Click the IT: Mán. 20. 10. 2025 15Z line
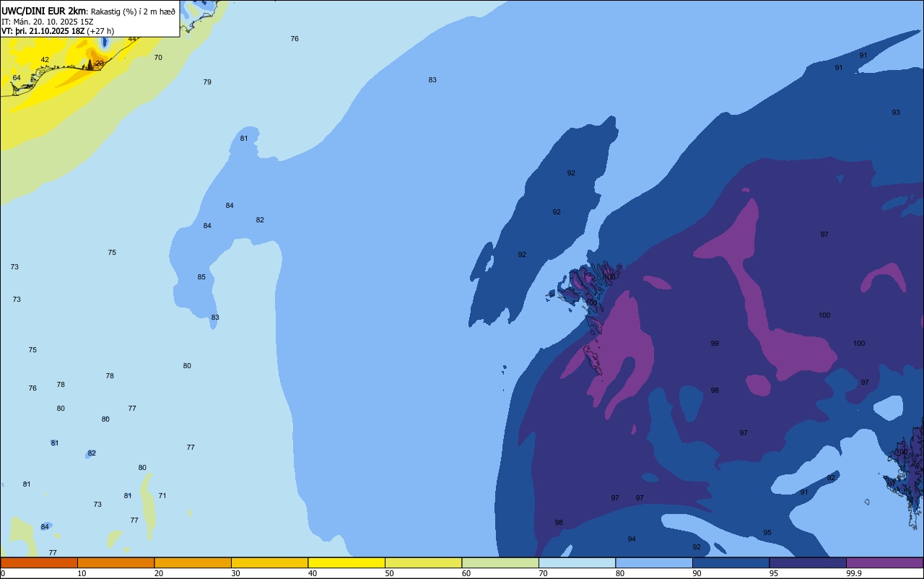924x579 pixels. point(48,22)
